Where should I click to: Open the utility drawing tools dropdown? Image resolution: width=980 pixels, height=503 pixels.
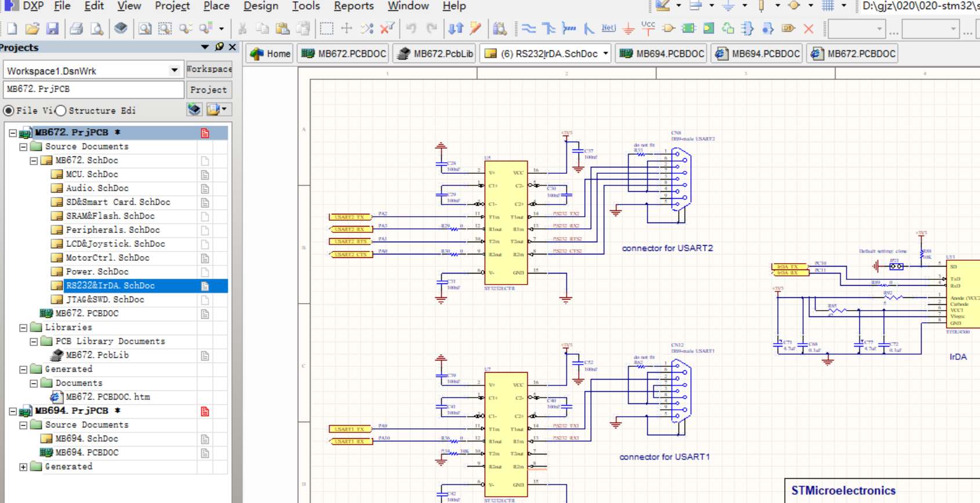point(679,6)
